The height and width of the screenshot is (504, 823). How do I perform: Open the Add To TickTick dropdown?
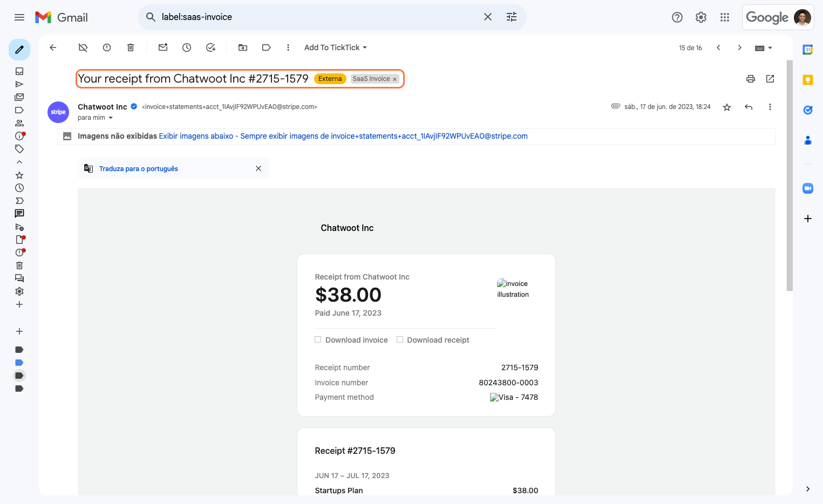click(336, 47)
